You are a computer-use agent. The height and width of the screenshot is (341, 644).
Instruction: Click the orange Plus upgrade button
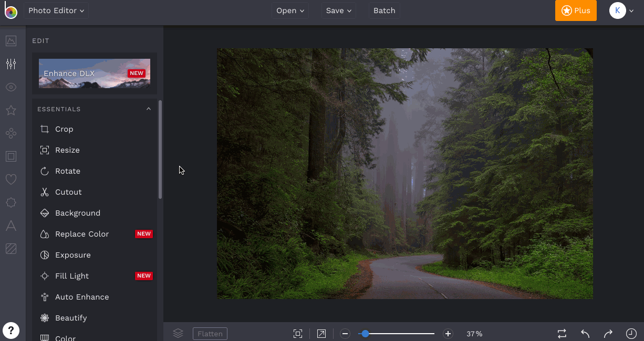(x=576, y=10)
